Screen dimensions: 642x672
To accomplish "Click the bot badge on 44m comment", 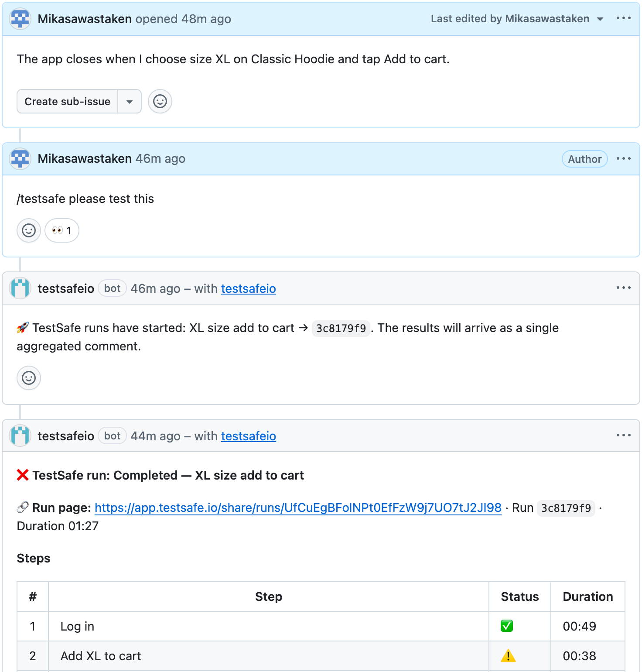I will [113, 436].
